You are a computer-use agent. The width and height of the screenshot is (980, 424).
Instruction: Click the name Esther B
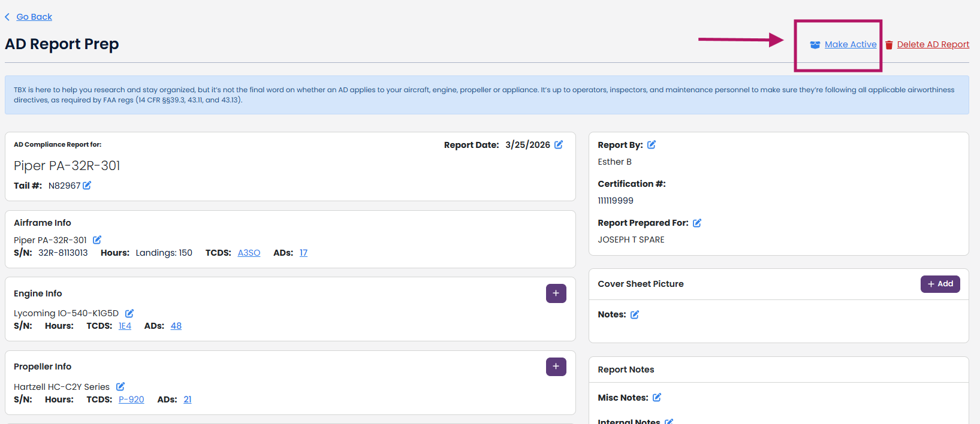(614, 162)
